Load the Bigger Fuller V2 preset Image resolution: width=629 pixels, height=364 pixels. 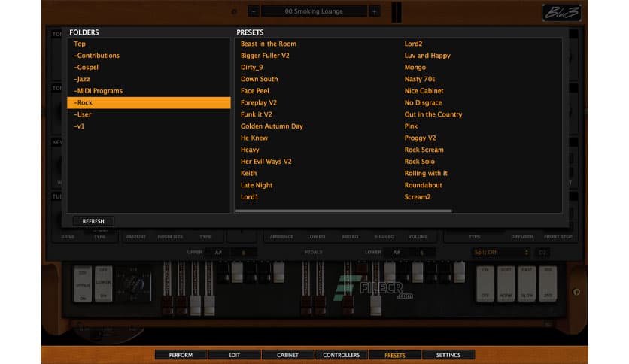(x=265, y=56)
